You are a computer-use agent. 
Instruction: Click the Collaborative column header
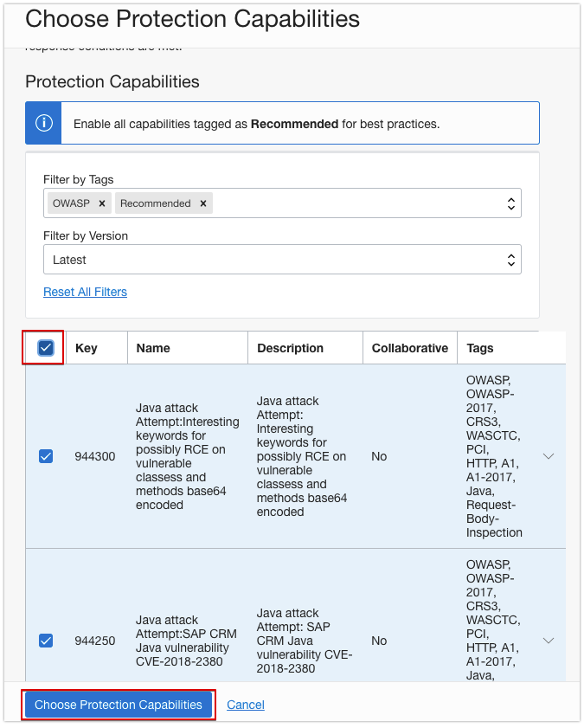pos(409,347)
